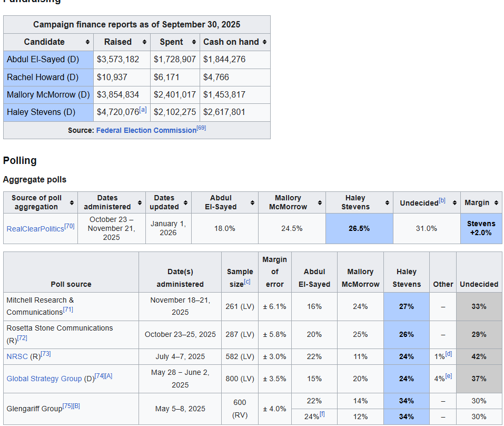
Task: Select the October 23–25, 2025 date cell
Action: (x=180, y=335)
